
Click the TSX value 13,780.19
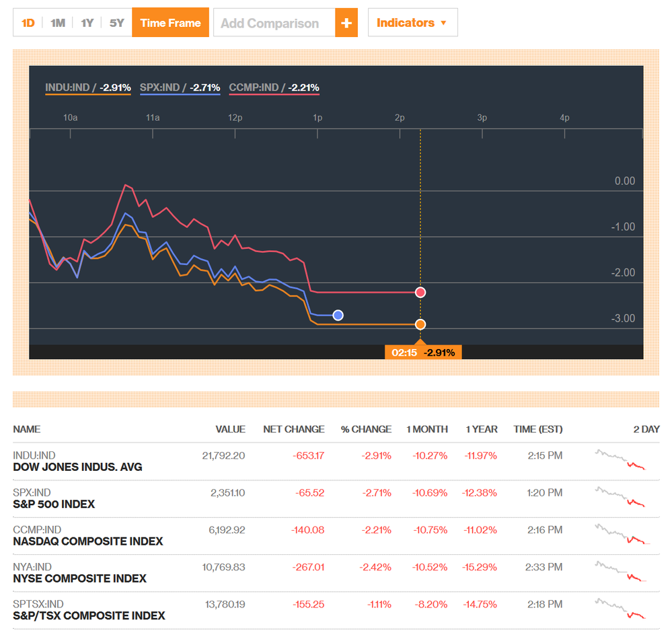tap(225, 605)
